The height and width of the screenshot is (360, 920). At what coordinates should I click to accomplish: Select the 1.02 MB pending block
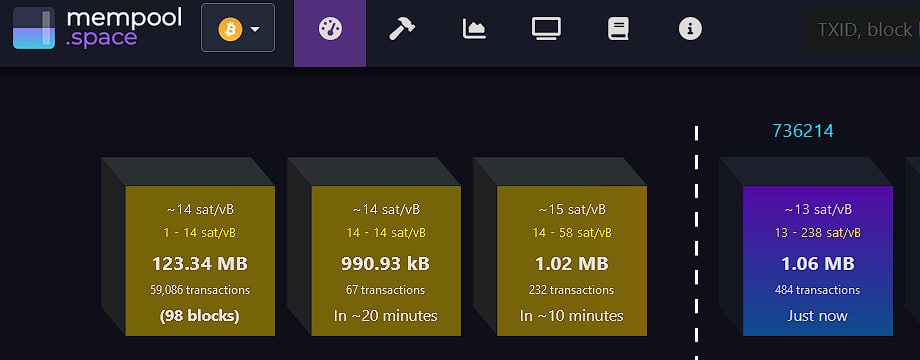coord(571,261)
